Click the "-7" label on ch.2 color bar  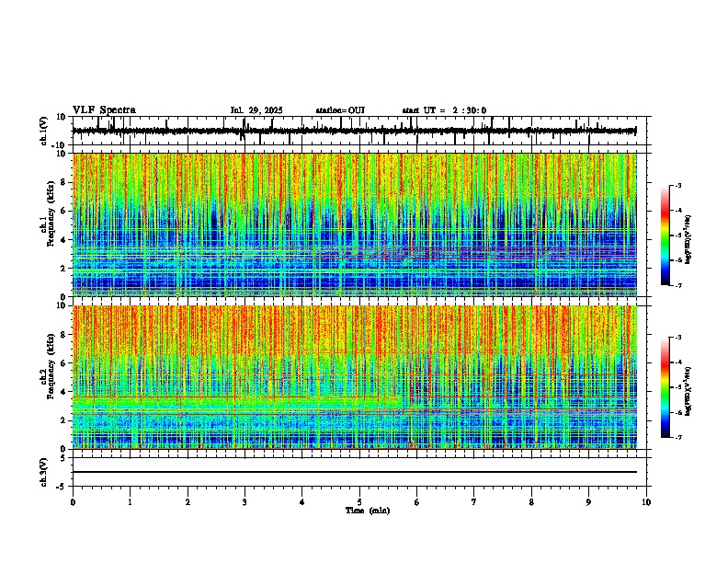click(x=678, y=437)
